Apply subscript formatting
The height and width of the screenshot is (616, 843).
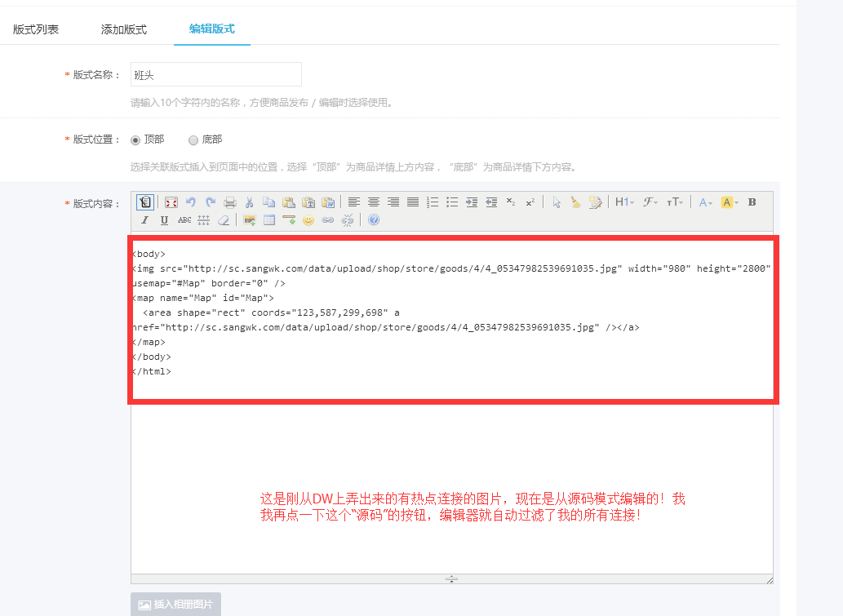click(x=511, y=202)
